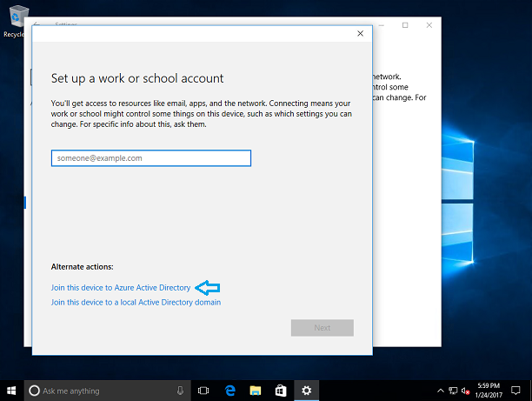Select the Recycle Bin desktop icon
This screenshot has height=401, width=532.
[16, 21]
